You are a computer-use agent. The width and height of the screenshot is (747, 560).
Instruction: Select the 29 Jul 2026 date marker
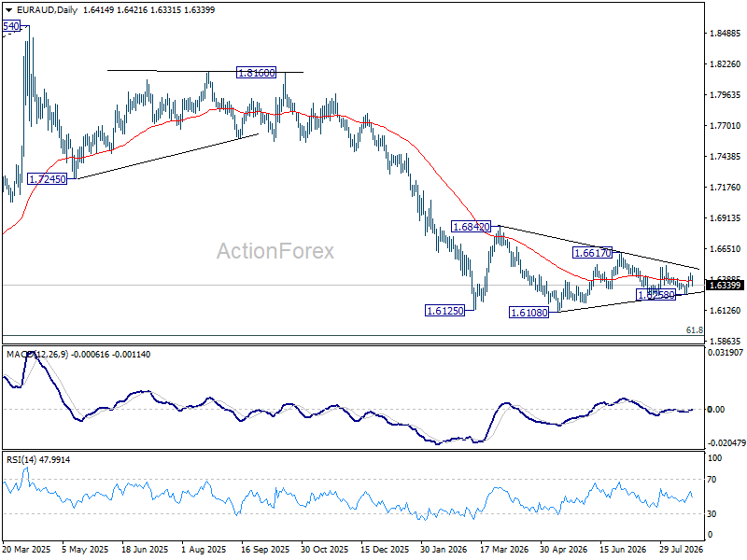(681, 549)
